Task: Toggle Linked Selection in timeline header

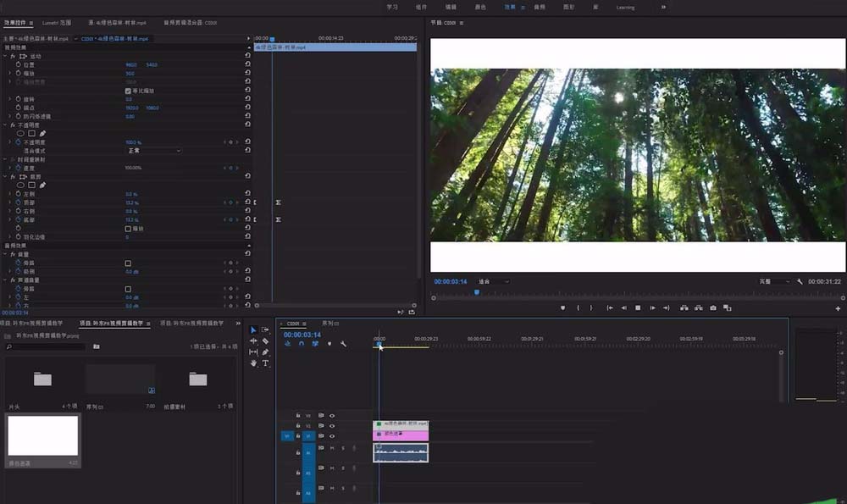Action: pyautogui.click(x=315, y=344)
